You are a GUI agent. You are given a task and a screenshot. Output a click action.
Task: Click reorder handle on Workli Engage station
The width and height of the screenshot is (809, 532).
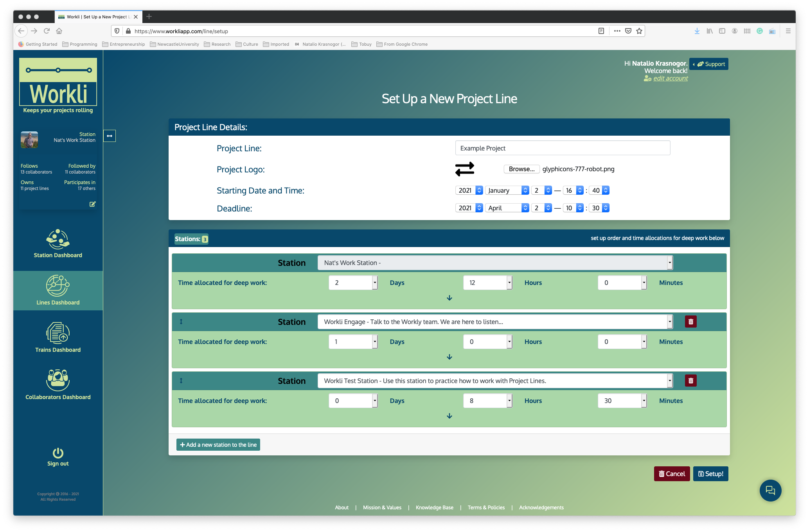pyautogui.click(x=181, y=322)
